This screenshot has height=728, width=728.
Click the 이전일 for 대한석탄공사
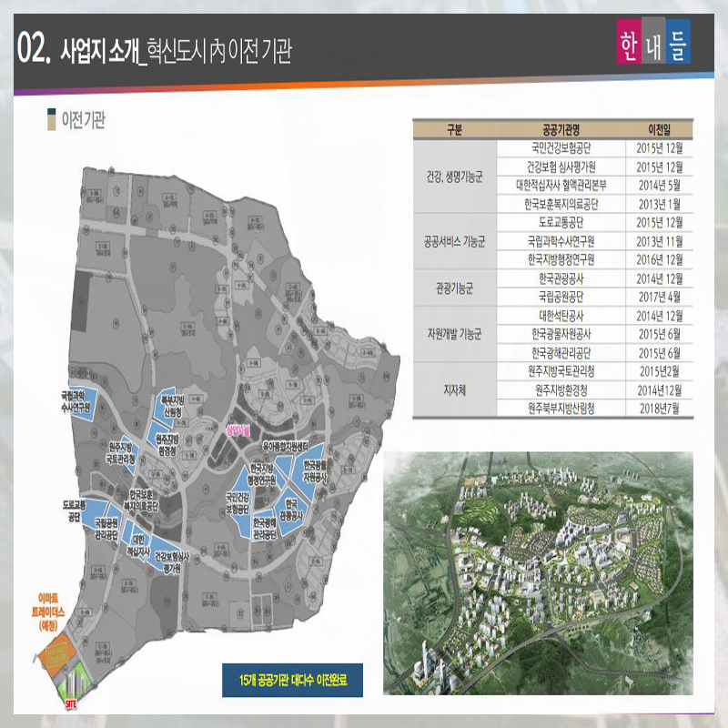[x=659, y=316]
